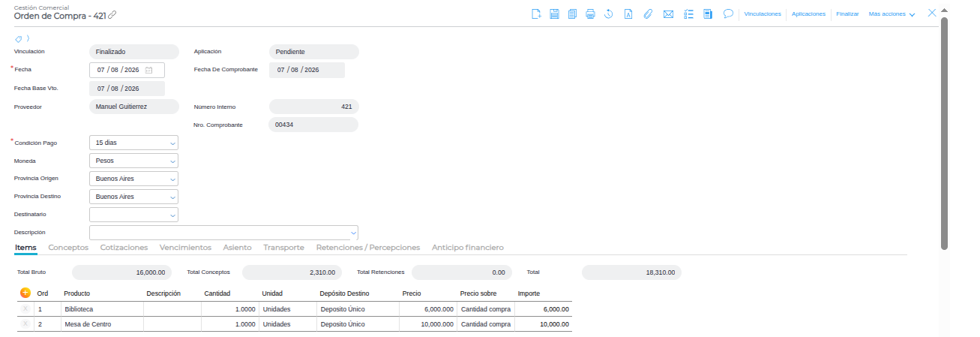Click the Número Interno field
The image size is (980, 337).
313,107
